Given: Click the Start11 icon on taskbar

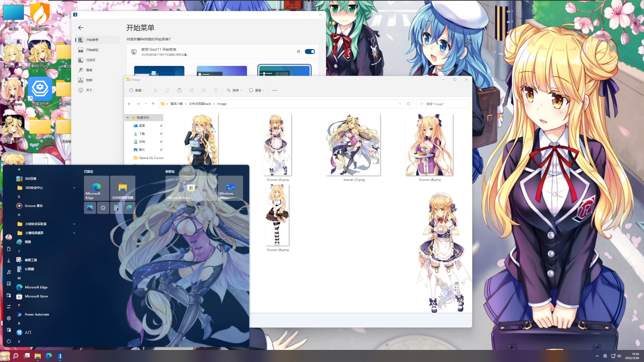Looking at the screenshot, I should [60, 356].
